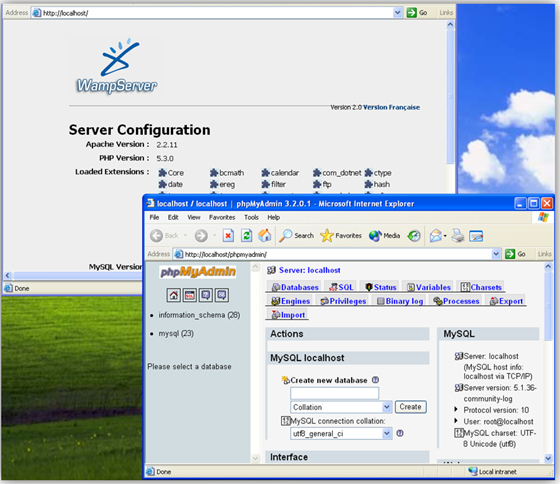Click the phpMyAdmin logo
560x484 pixels.
pos(198,272)
